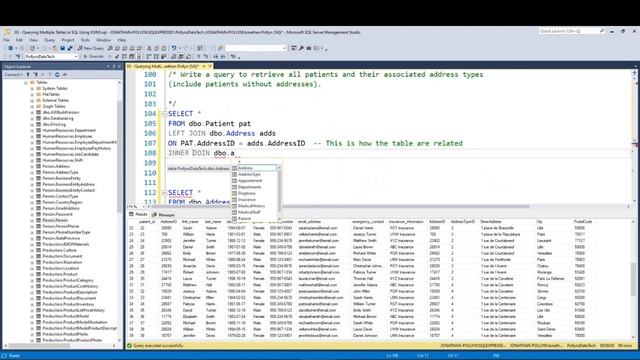This screenshot has height=360, width=640.
Task: Click the Copy icon in standard toolbar
Action: pyautogui.click(x=156, y=48)
